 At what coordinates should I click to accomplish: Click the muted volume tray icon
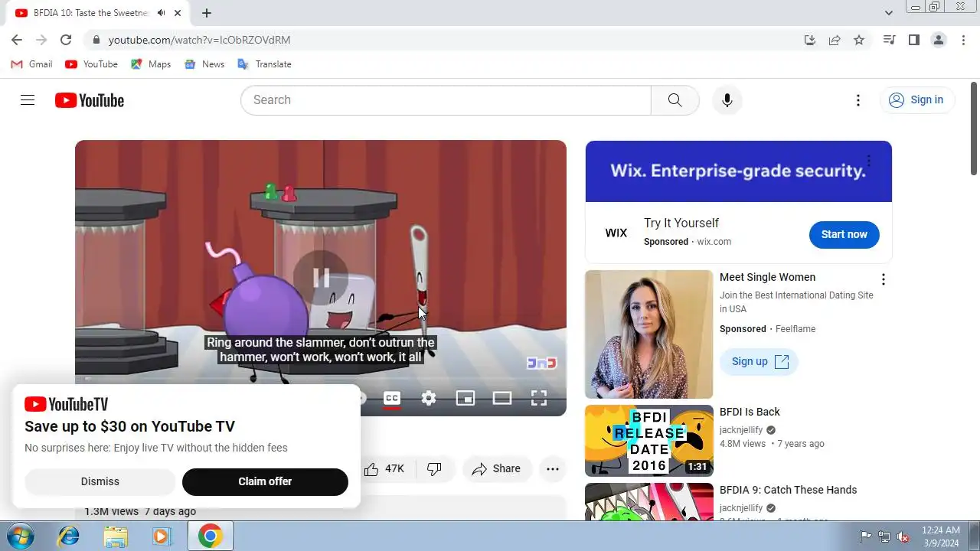pos(903,536)
